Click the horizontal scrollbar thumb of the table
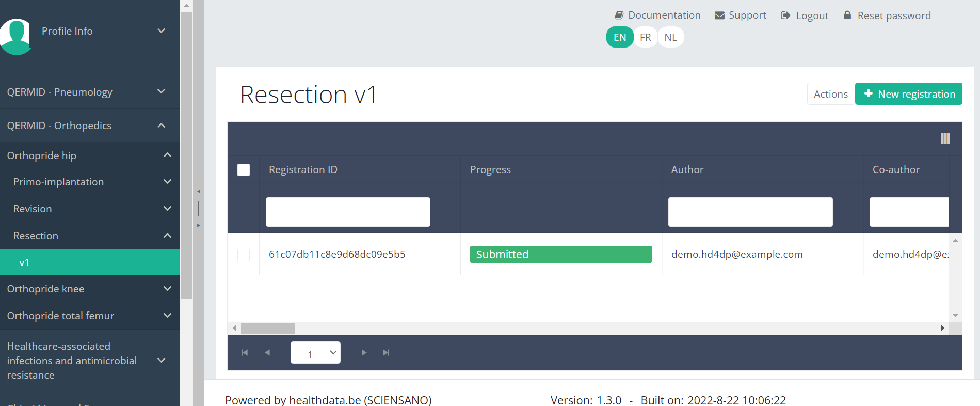 click(268, 329)
